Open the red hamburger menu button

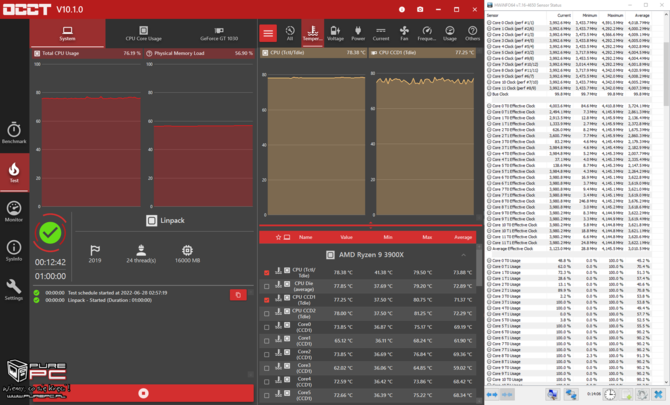pos(268,33)
